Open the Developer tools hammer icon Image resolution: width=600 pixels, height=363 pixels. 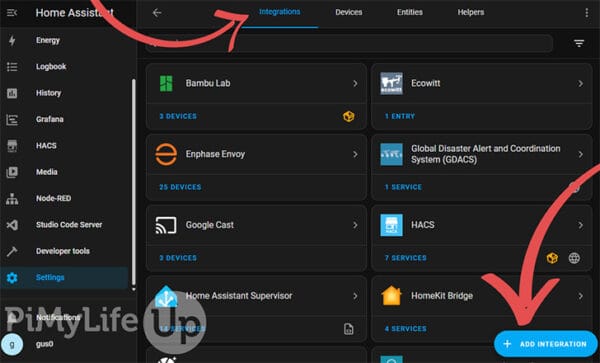(12, 251)
